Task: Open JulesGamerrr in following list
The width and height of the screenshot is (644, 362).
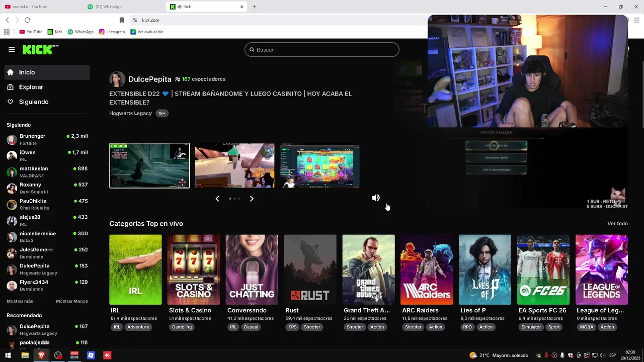Action: coord(47,253)
